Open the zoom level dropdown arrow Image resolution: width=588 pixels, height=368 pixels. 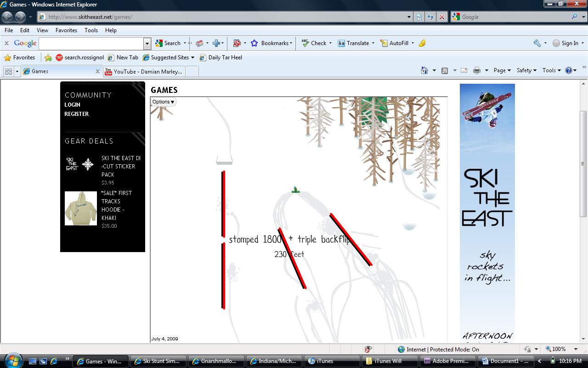pyautogui.click(x=576, y=349)
